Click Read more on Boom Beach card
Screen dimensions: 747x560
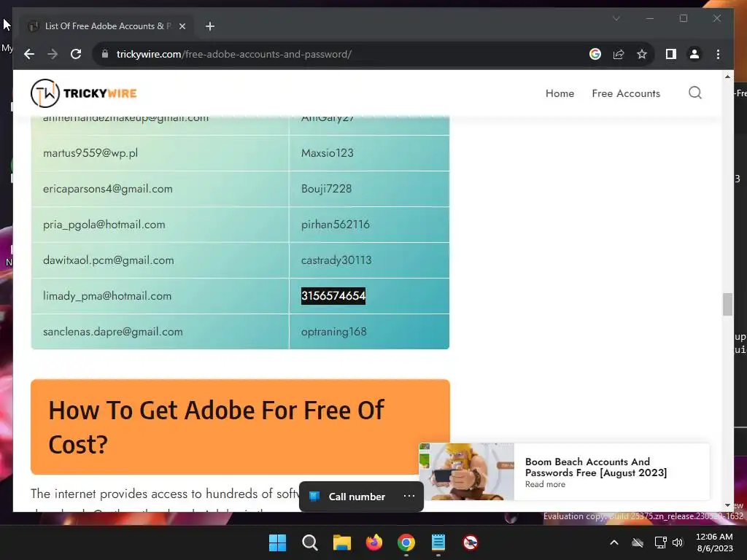[x=545, y=484]
